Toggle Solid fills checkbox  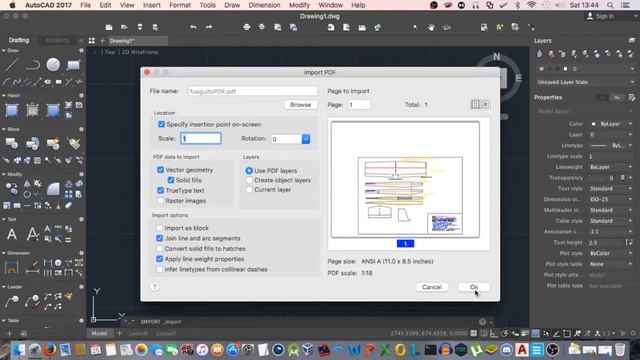click(171, 180)
